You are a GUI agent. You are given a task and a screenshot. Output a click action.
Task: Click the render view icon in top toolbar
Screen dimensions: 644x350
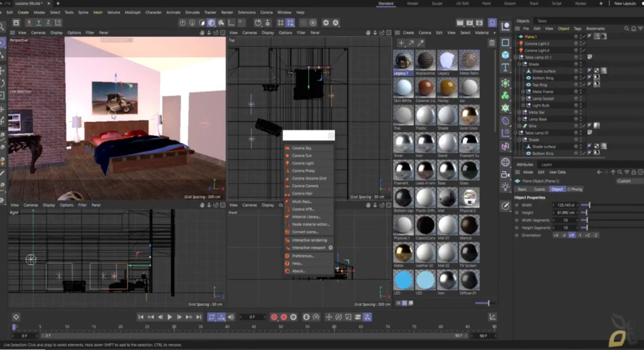tap(460, 23)
